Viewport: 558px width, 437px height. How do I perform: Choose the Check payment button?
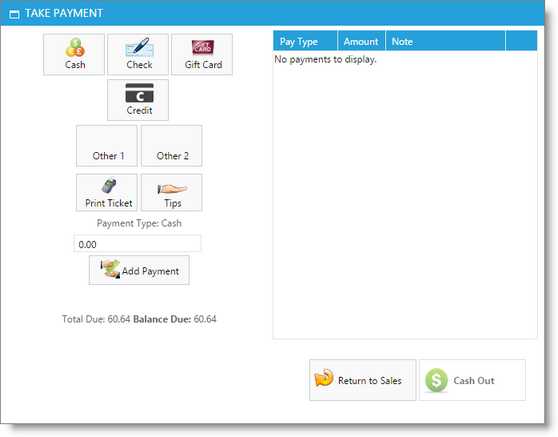pyautogui.click(x=138, y=54)
